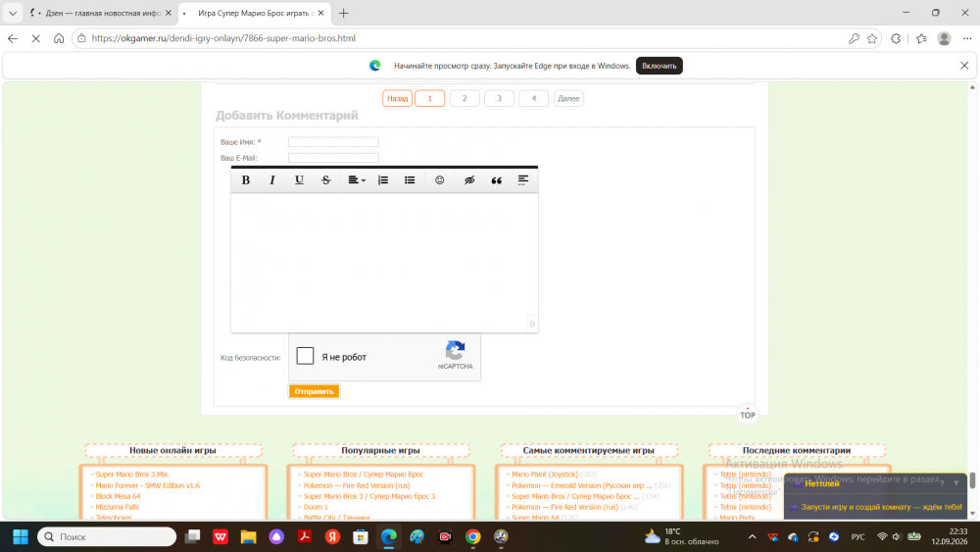This screenshot has width=980, height=552.
Task: Click the page vertical scrollbar thumb
Action: click(x=972, y=480)
